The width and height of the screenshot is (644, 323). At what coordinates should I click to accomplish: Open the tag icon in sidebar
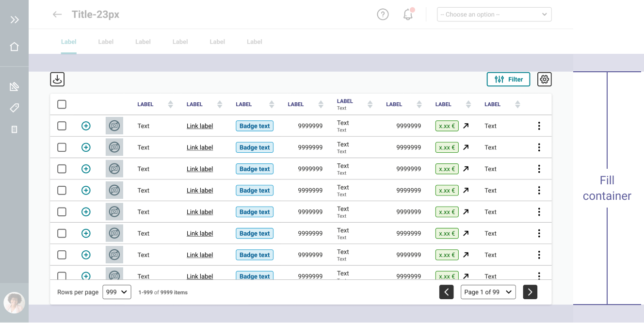coord(15,108)
